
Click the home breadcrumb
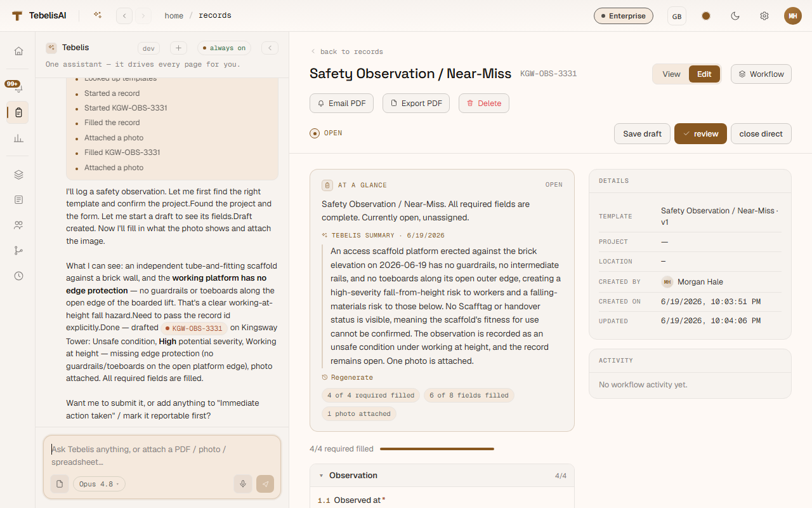pyautogui.click(x=174, y=16)
